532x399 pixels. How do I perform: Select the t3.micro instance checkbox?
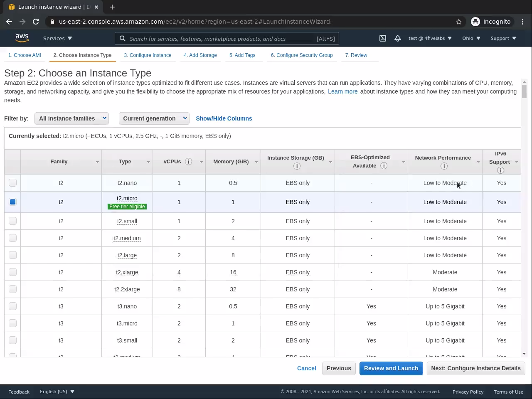(x=13, y=323)
